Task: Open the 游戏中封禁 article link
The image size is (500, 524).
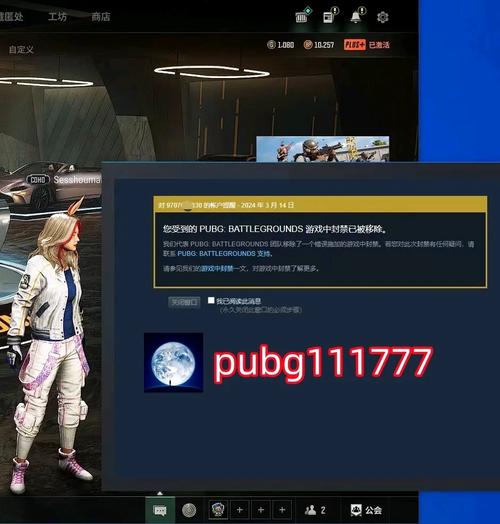Action: [x=217, y=269]
